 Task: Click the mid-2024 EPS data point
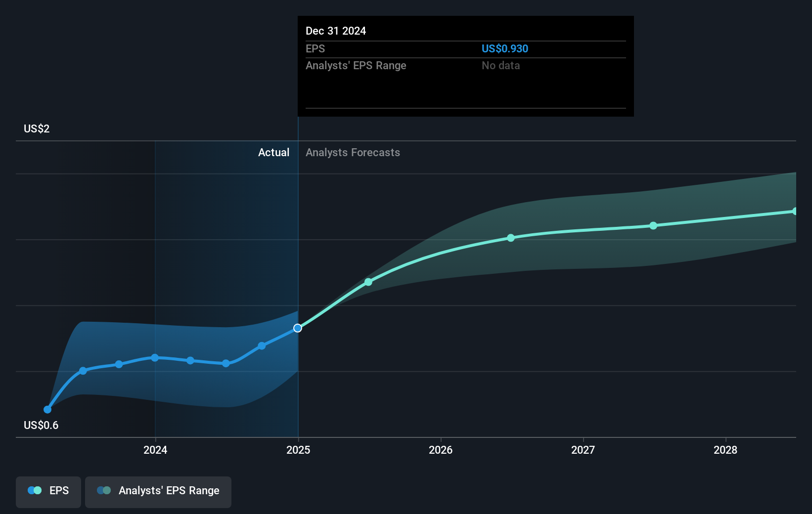click(226, 363)
